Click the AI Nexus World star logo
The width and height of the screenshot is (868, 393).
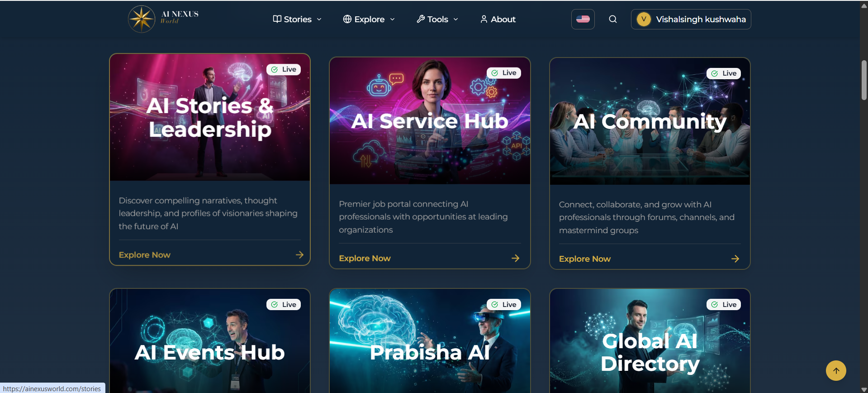click(142, 19)
